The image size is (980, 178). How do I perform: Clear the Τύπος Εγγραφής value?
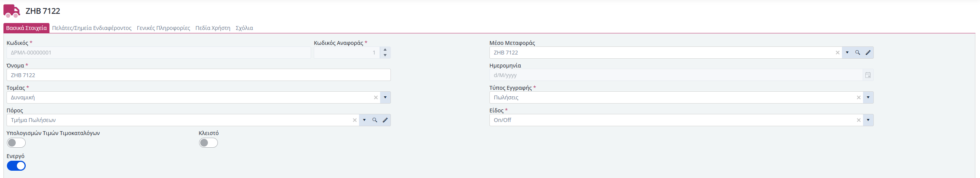point(859,97)
